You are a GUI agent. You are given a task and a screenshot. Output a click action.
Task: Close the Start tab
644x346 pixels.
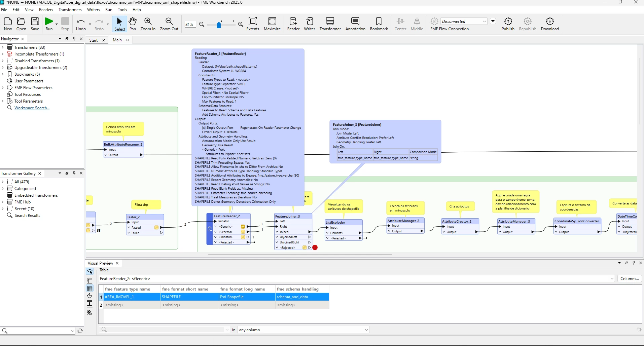pyautogui.click(x=104, y=40)
